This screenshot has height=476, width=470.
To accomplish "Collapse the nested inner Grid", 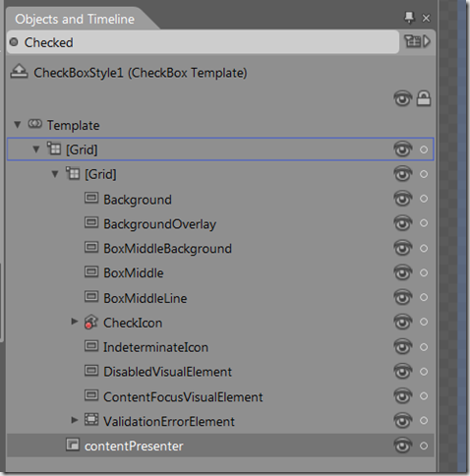I will coord(55,174).
